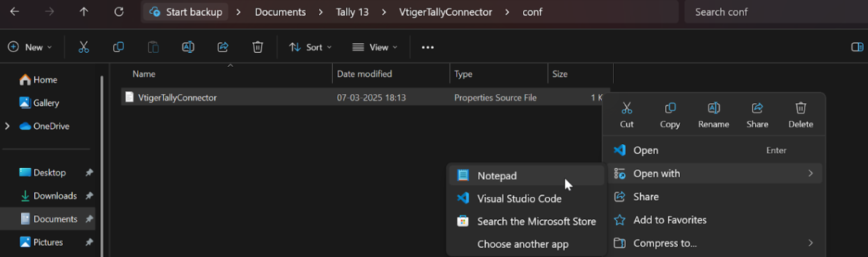Click the Search conf input field
Image resolution: width=868 pixels, height=257 pixels.
(x=773, y=12)
